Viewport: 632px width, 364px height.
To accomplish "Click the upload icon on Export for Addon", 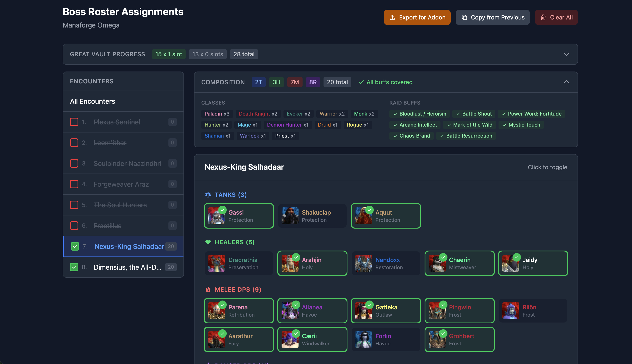I will coord(393,17).
